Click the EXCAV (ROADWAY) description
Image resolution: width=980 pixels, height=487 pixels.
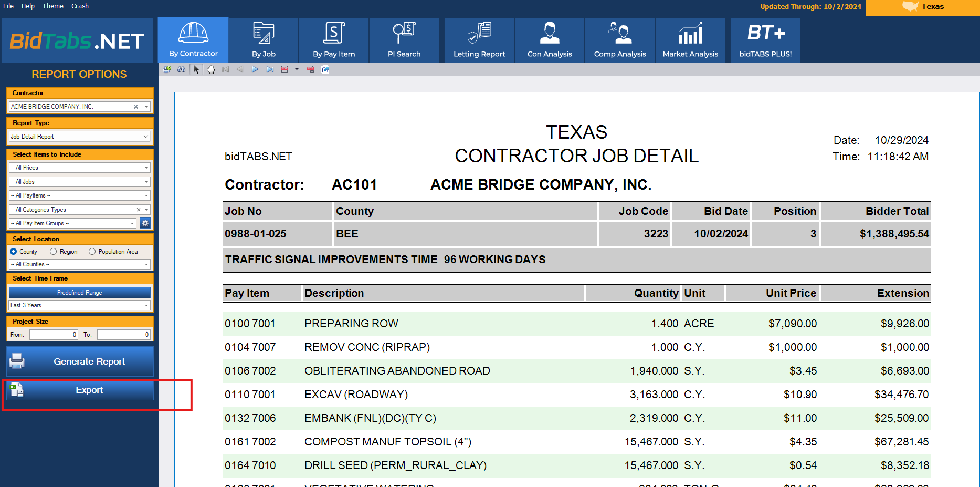356,395
